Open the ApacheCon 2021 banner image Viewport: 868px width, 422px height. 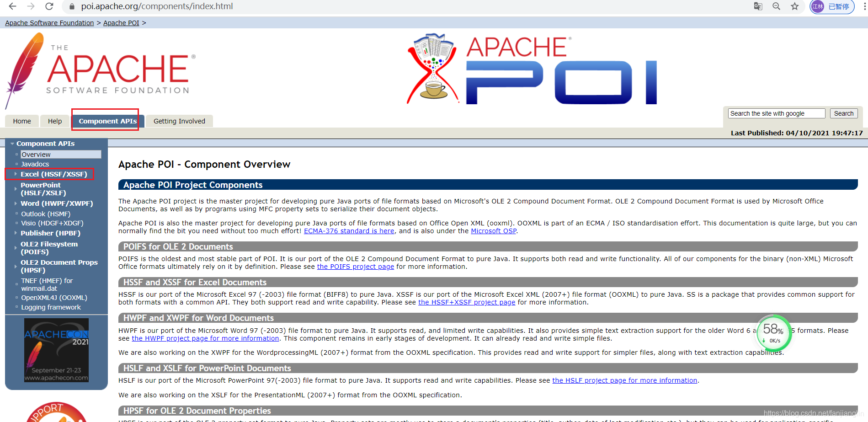coord(56,350)
